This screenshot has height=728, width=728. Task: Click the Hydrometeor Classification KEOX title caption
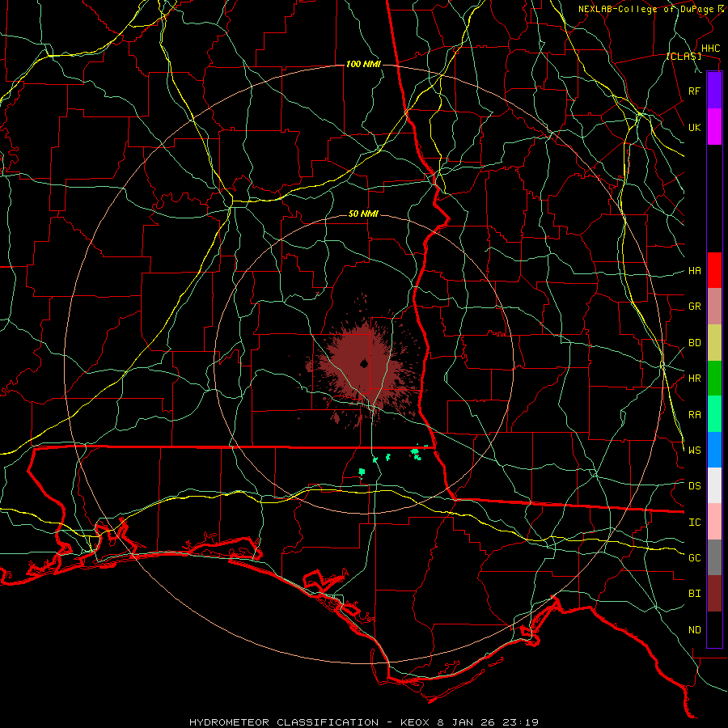point(363,722)
